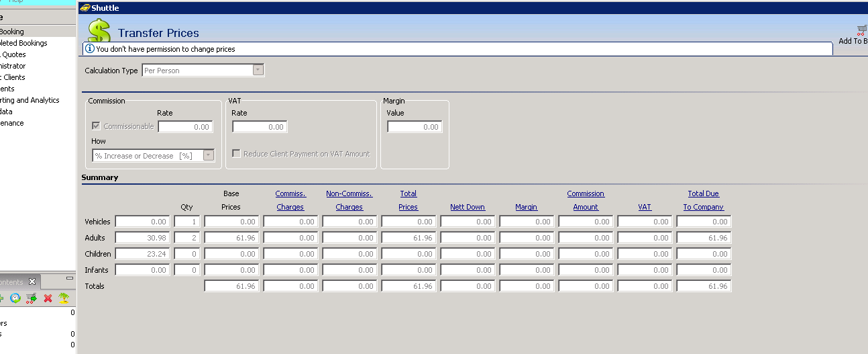Screen dimensions: 868x354
Task: Minimize the contents panel
Action: (x=69, y=278)
